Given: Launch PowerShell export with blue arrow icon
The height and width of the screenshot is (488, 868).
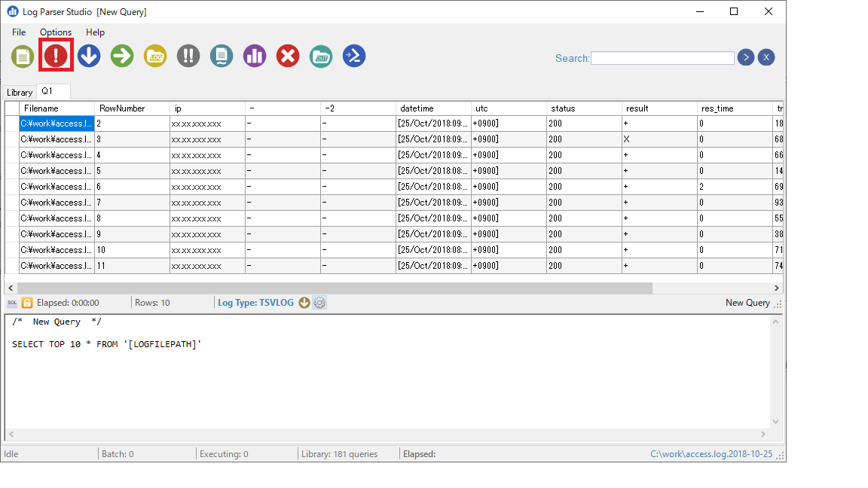Looking at the screenshot, I should tap(353, 56).
